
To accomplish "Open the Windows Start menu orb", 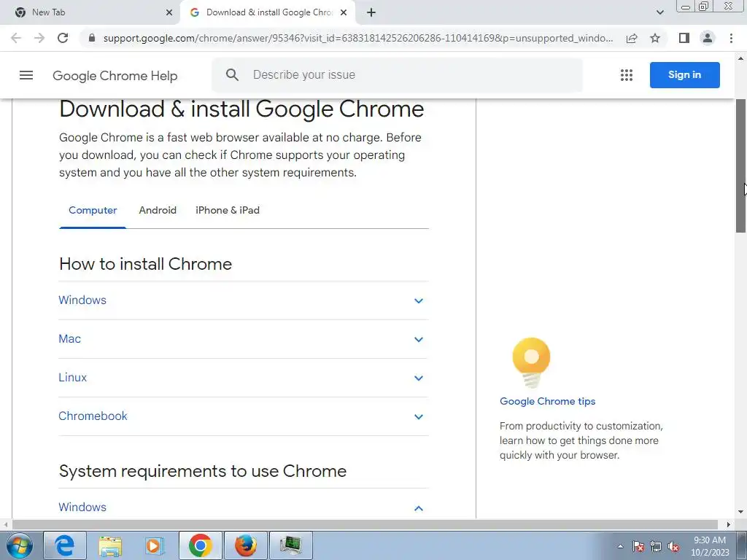I will tap(20, 545).
